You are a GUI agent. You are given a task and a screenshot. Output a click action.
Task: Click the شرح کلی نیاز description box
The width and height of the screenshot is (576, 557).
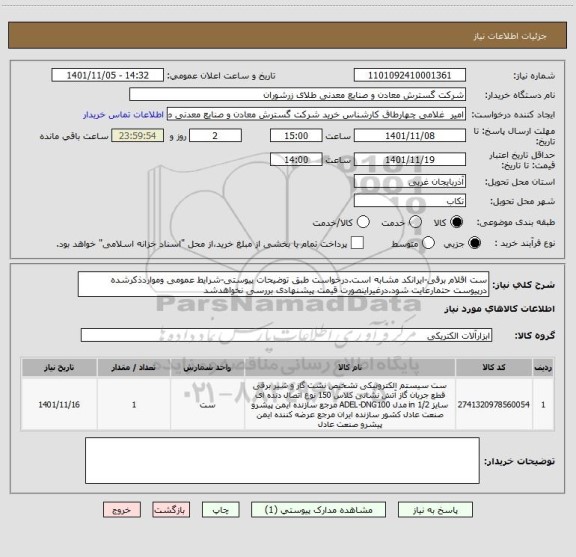tap(283, 285)
